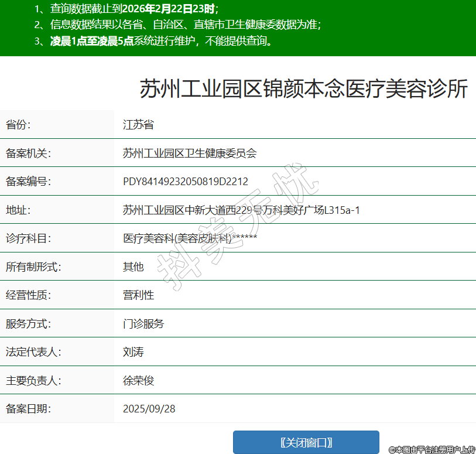Select the filing date 2025/09/28

click(149, 409)
